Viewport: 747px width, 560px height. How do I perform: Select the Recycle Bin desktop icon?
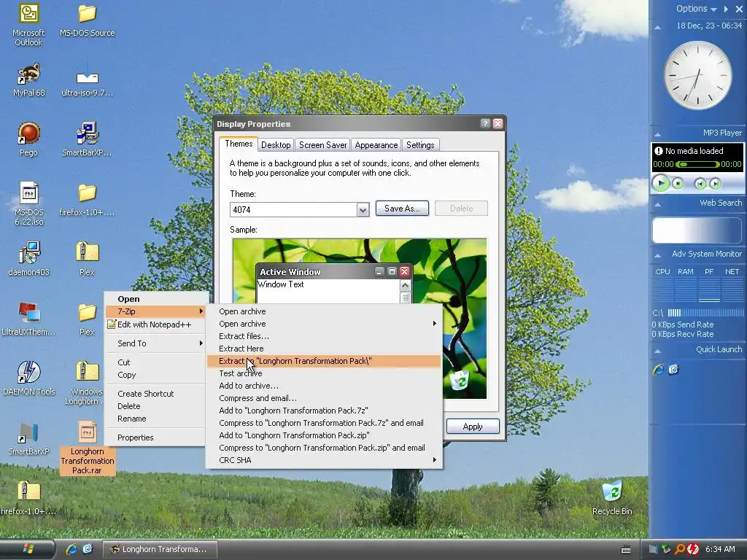612,491
